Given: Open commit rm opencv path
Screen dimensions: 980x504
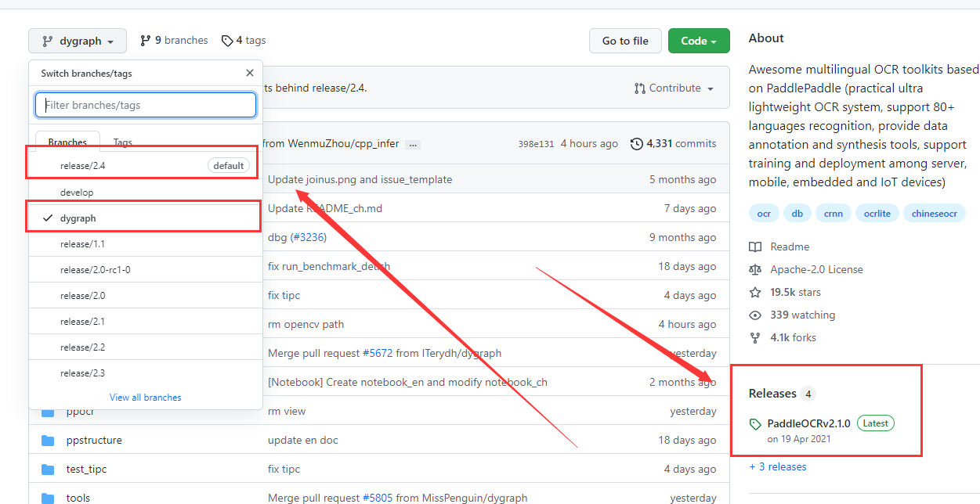Looking at the screenshot, I should [x=306, y=324].
